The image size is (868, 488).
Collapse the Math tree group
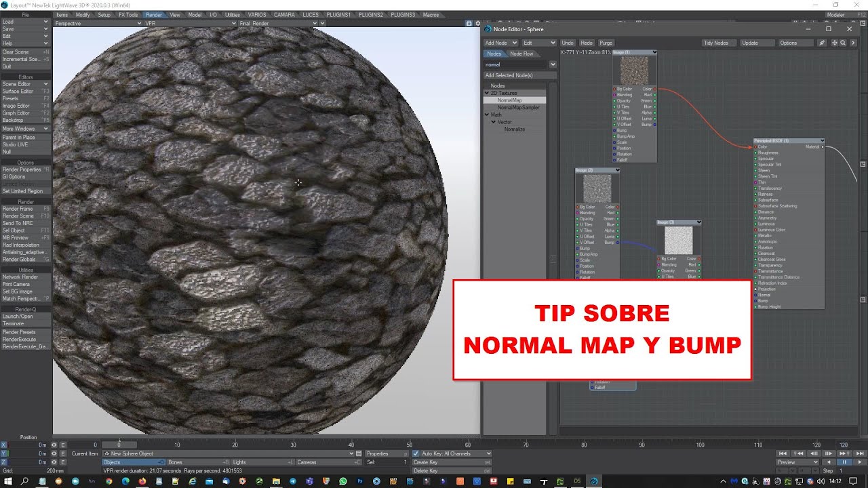487,115
